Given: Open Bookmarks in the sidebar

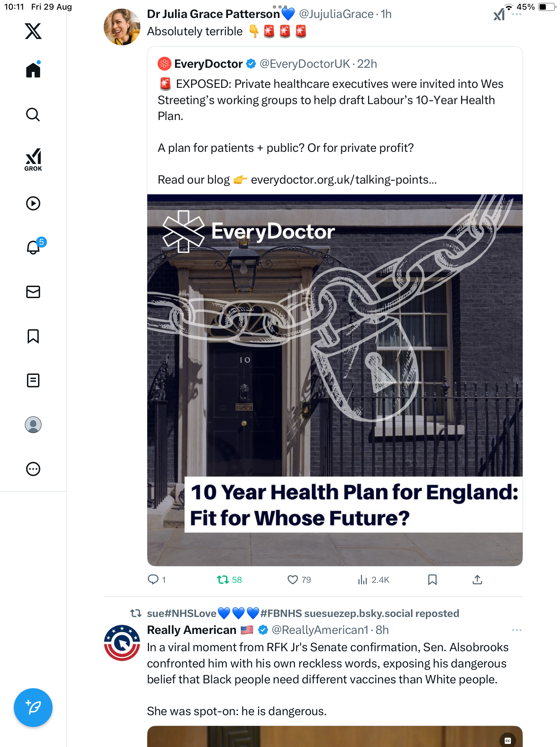Looking at the screenshot, I should coord(33,336).
